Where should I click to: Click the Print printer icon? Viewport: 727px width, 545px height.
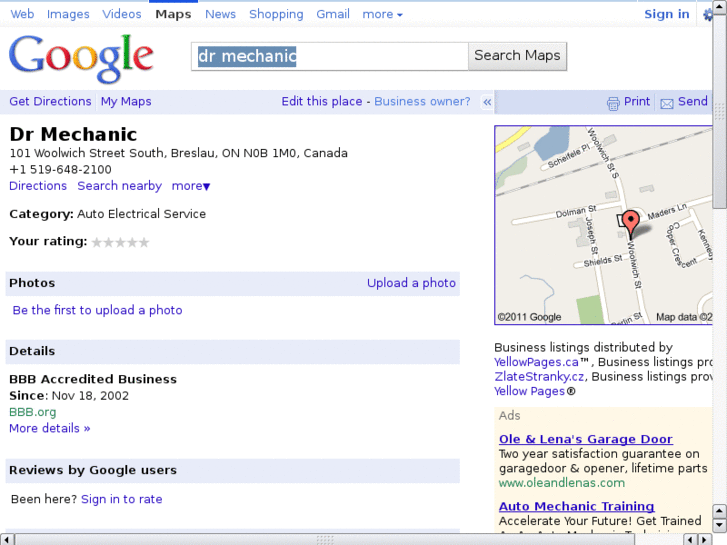point(613,103)
